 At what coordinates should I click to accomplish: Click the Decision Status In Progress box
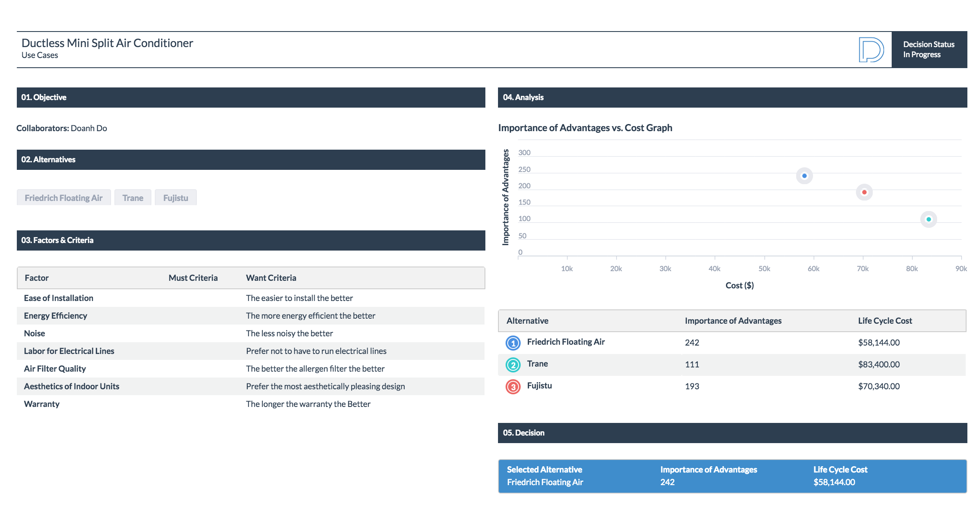(929, 50)
